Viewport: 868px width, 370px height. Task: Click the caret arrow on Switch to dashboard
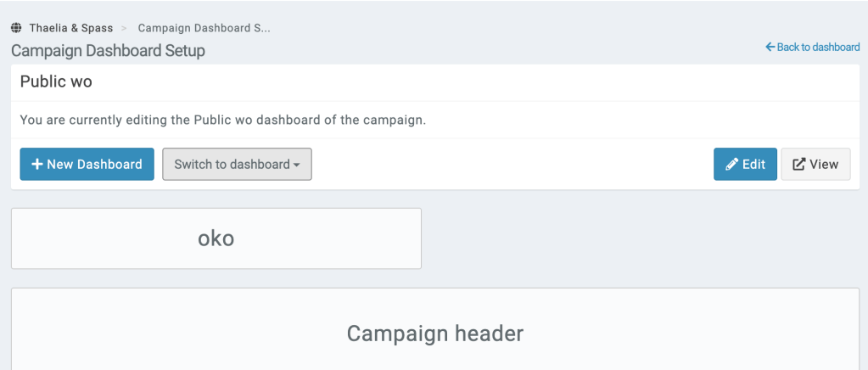[x=297, y=165]
